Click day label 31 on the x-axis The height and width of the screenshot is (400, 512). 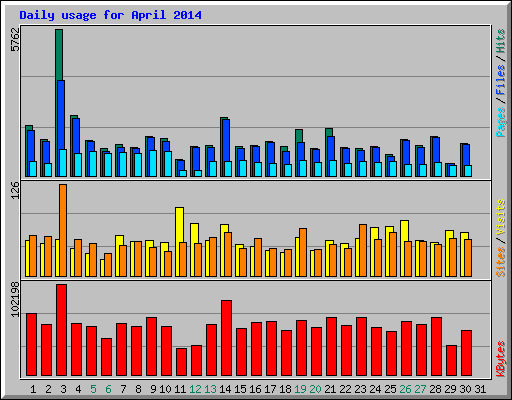[x=480, y=389]
